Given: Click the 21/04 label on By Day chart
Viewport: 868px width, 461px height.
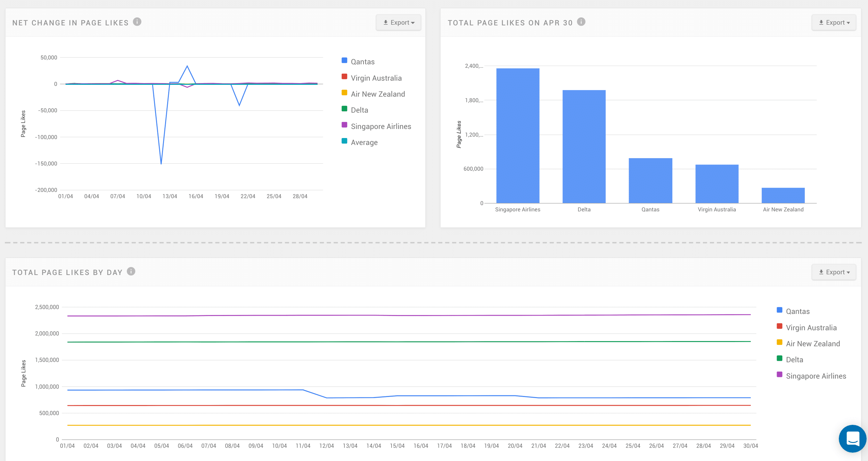Looking at the screenshot, I should coord(539,446).
